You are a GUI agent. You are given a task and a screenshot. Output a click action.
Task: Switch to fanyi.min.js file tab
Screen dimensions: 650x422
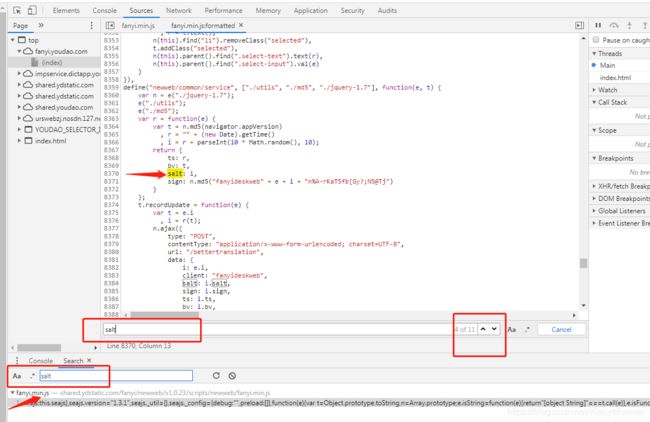click(138, 26)
